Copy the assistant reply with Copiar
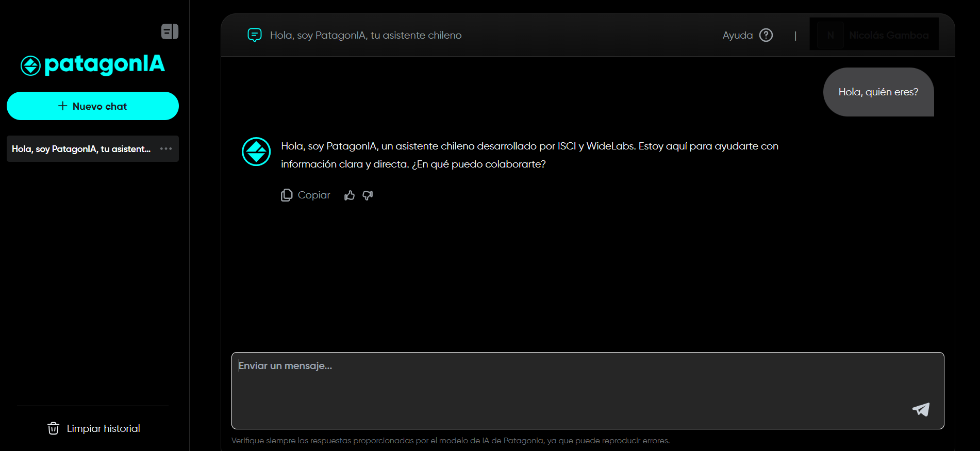The width and height of the screenshot is (980, 451). pyautogui.click(x=306, y=195)
